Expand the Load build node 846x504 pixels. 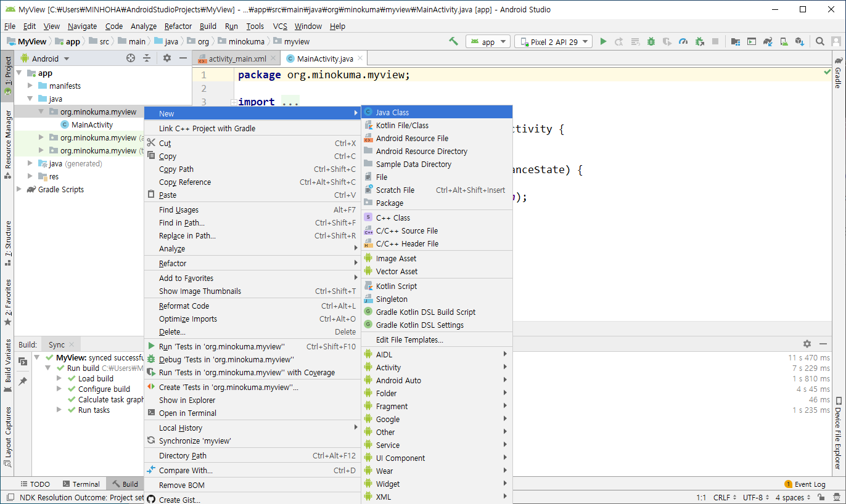pos(59,379)
